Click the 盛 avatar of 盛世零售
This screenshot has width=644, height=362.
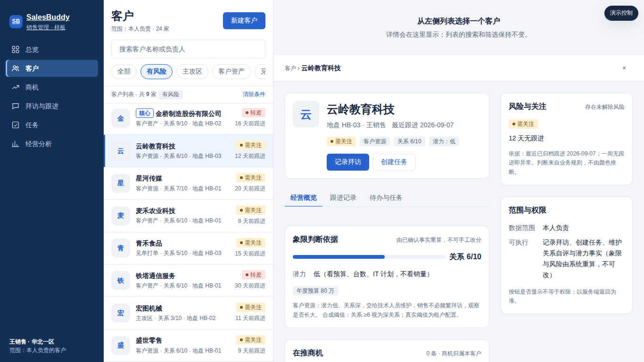(x=121, y=345)
